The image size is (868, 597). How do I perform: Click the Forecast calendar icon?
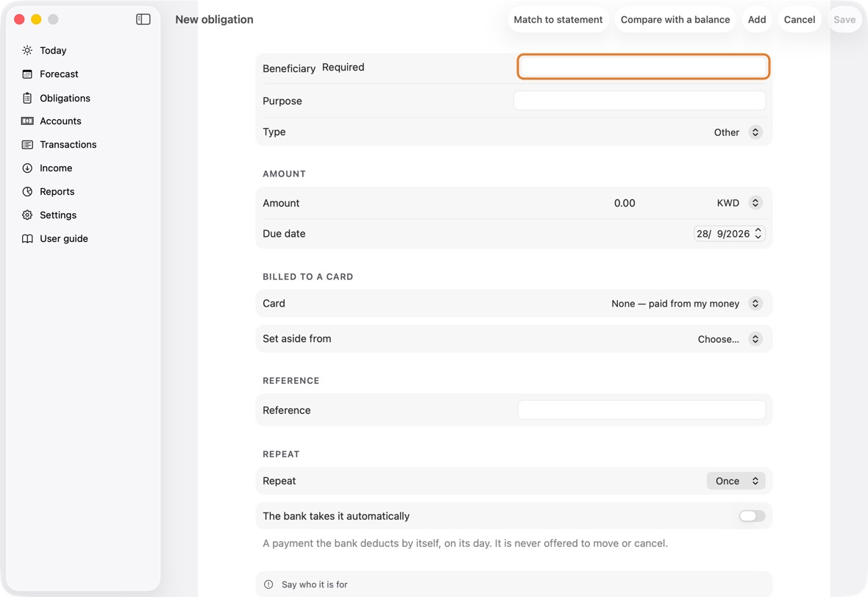pyautogui.click(x=27, y=74)
